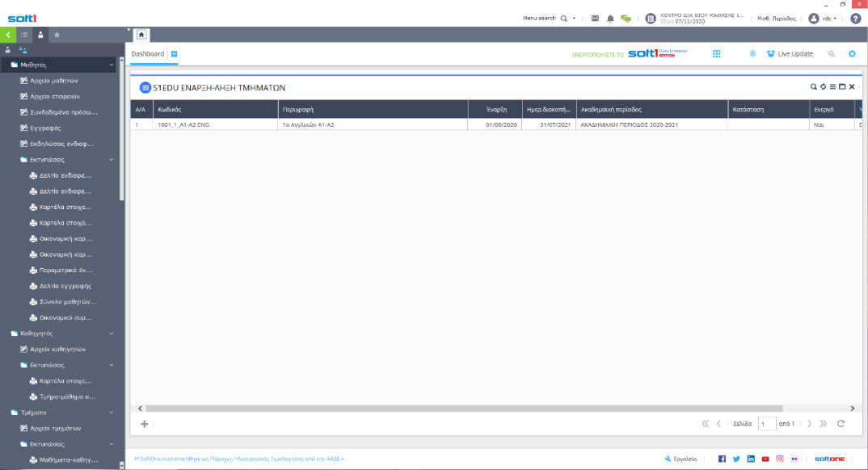Open the Instagram link icon

pos(780,459)
